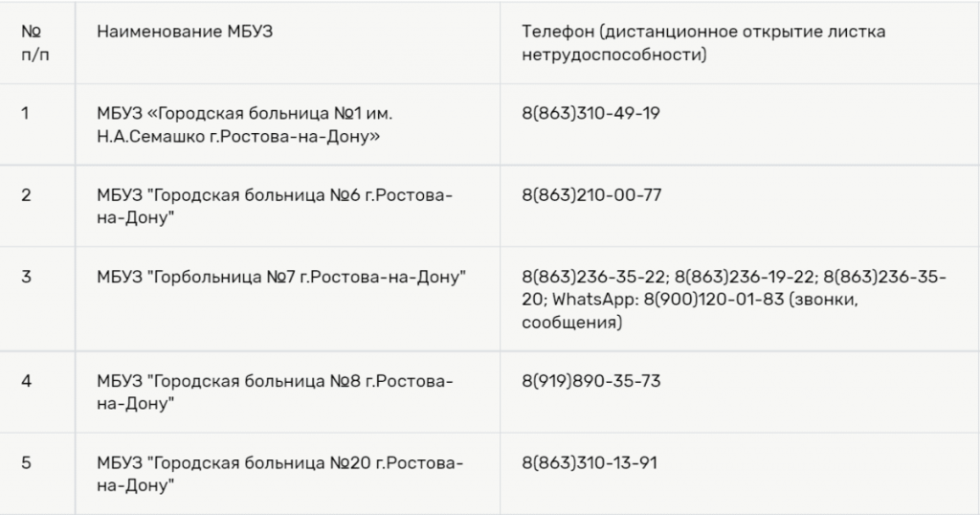
Task: Click the "Телефон" column header text
Action: click(x=703, y=44)
